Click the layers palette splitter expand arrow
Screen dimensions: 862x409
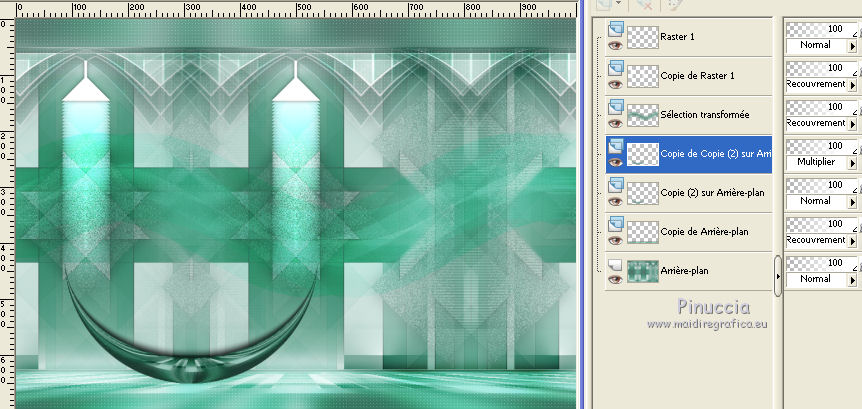point(778,276)
